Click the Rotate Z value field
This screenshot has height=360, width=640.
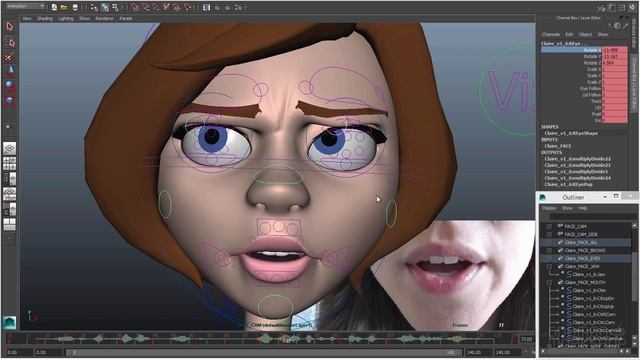tap(615, 63)
